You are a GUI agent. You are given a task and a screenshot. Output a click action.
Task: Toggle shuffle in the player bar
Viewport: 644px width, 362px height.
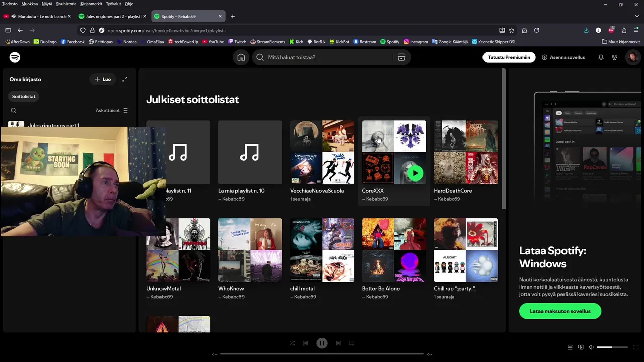(x=292, y=343)
